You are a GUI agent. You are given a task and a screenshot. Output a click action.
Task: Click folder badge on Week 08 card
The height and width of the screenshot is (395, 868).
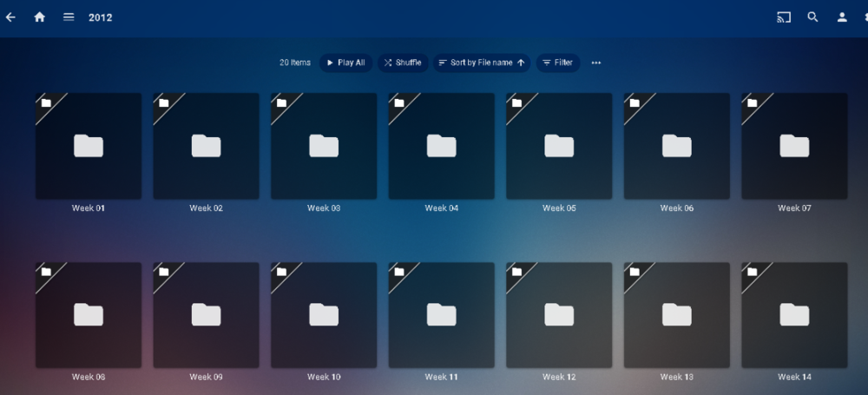point(46,272)
